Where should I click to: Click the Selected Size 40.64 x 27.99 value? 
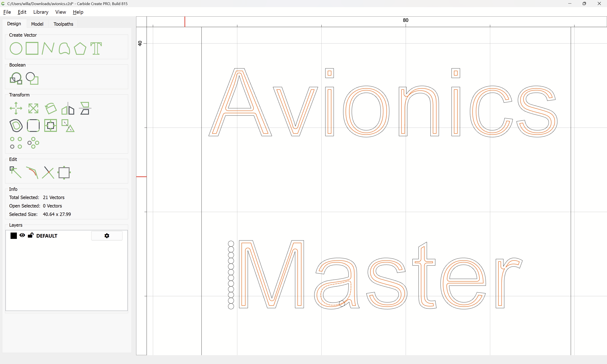[57, 214]
